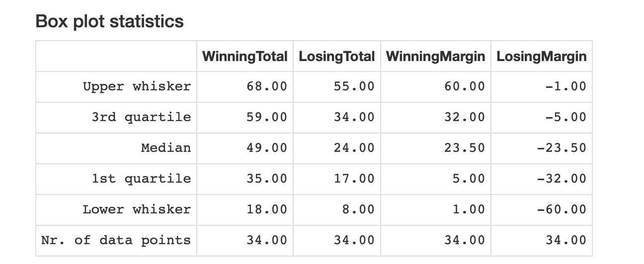Click the Box plot statistics heading
Screen dimensions: 644x264
click(110, 21)
